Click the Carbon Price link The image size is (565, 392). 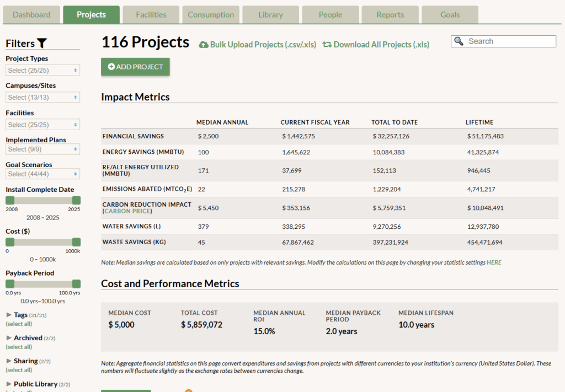coord(127,211)
